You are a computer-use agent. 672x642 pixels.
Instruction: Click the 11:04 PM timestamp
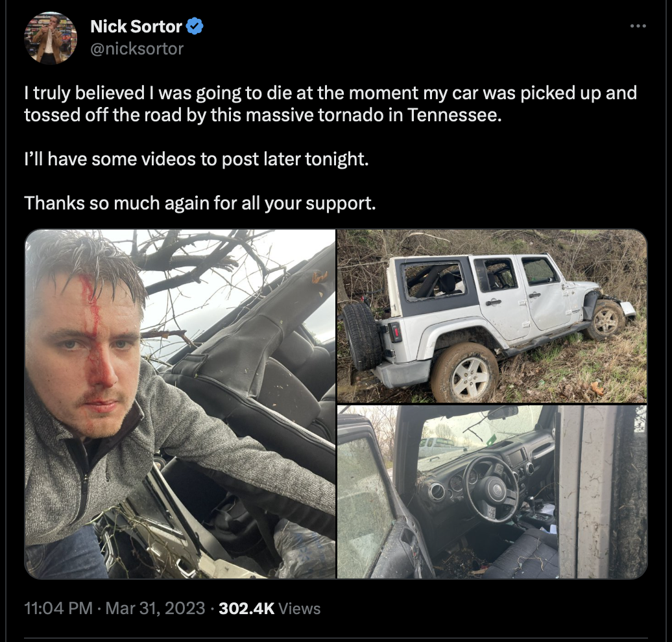pyautogui.click(x=58, y=608)
